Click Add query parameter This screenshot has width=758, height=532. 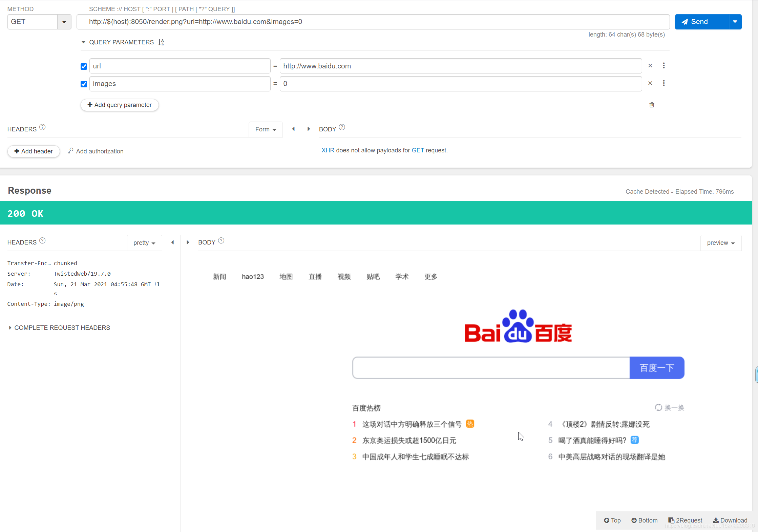(119, 105)
